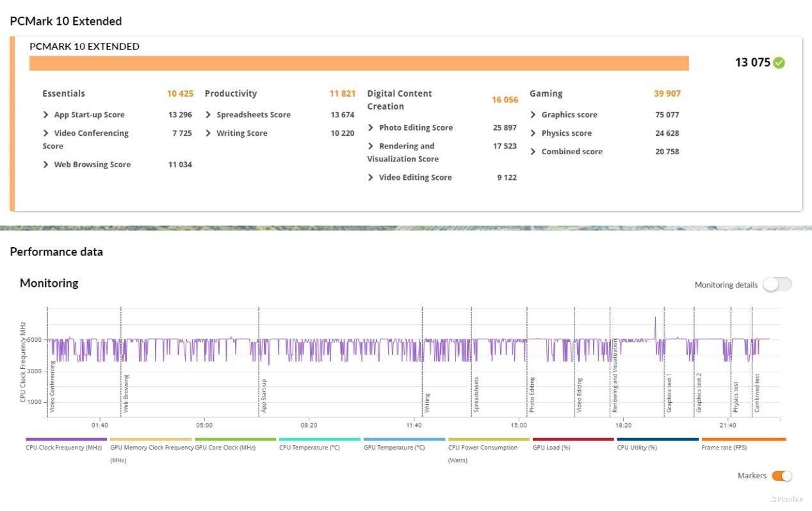Expand Photo Editing Score details
812x511 pixels.
point(371,128)
